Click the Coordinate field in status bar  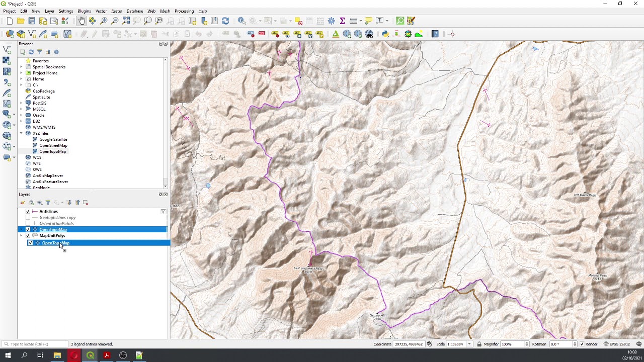(x=410, y=344)
